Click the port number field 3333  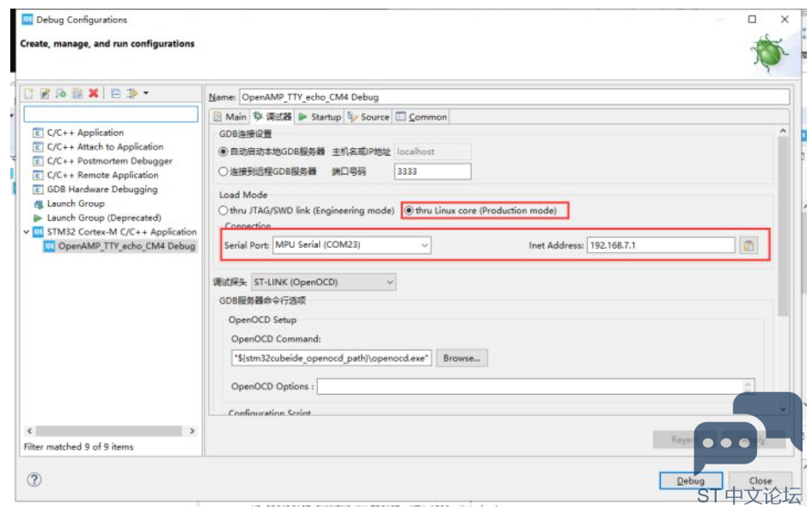pos(433,171)
